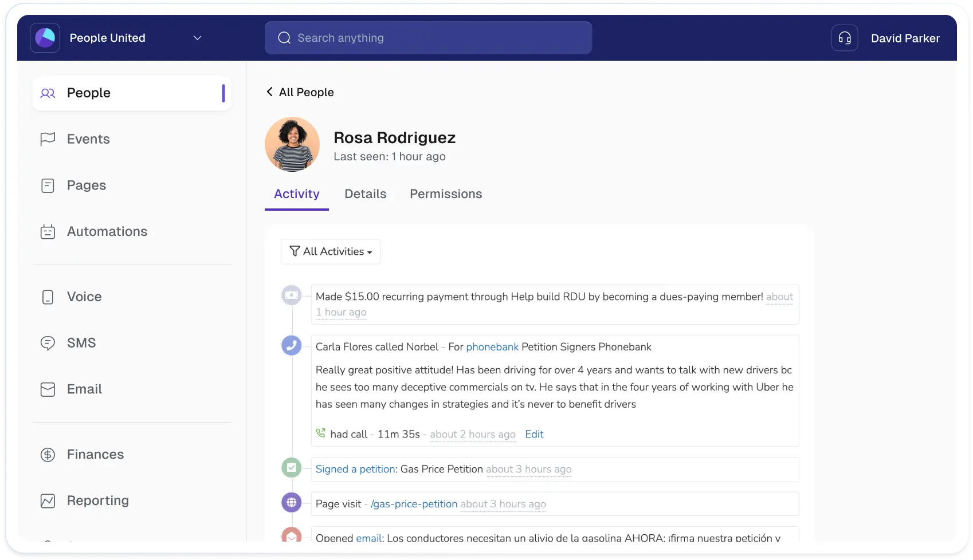Open SMS using the chat bubble icon

coord(48,343)
